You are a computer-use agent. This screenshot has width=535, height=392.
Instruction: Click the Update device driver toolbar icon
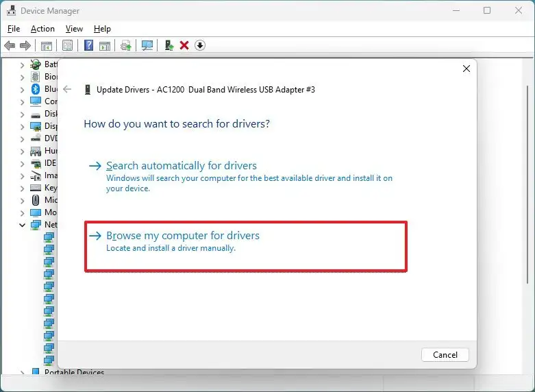[125, 45]
